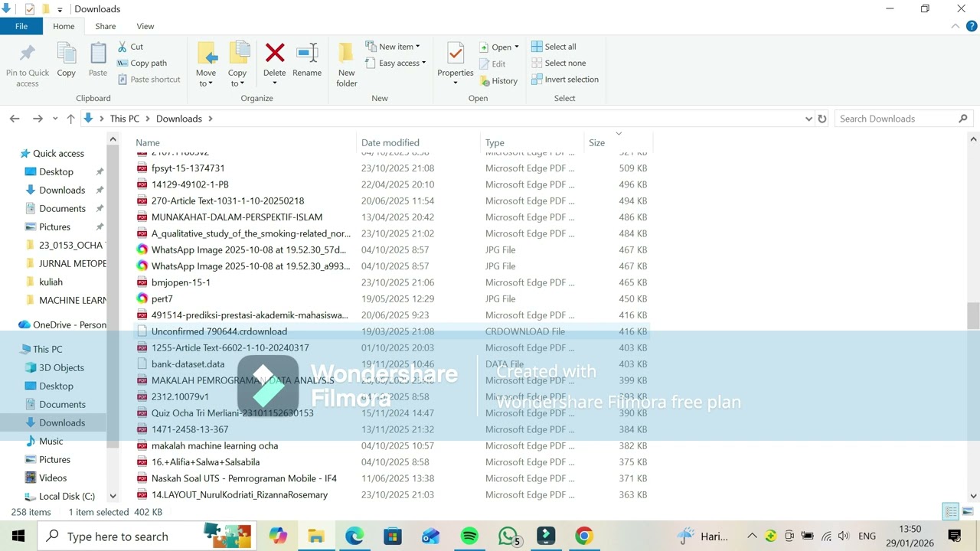
Task: Click Copy path in the ribbon
Action: [142, 64]
